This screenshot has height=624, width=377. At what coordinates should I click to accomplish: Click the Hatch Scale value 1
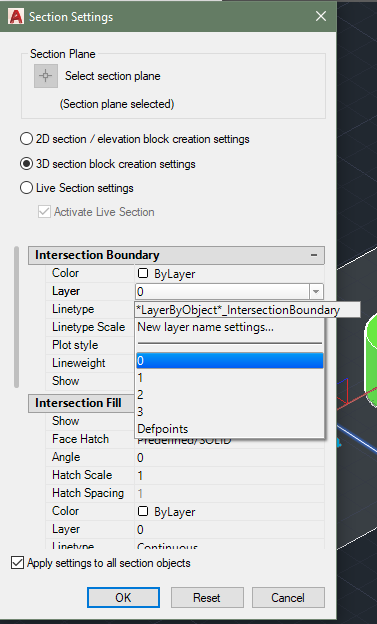[x=140, y=476]
